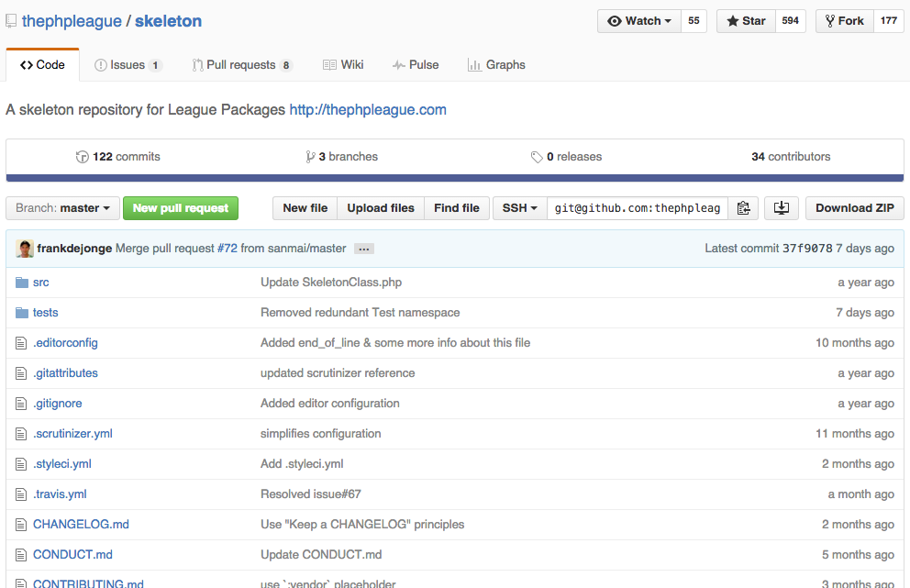The height and width of the screenshot is (588, 910).
Task: Click the New file button
Action: pyautogui.click(x=305, y=208)
